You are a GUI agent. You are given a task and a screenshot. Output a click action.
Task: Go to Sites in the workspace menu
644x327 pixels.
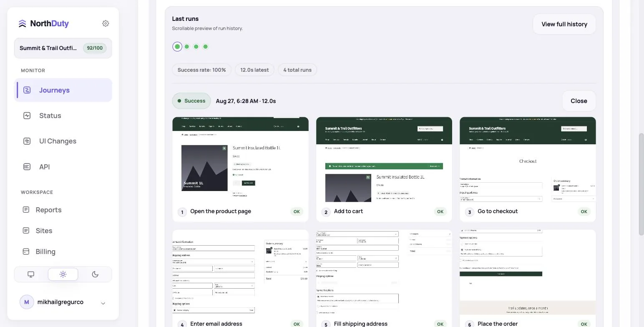(x=63, y=231)
